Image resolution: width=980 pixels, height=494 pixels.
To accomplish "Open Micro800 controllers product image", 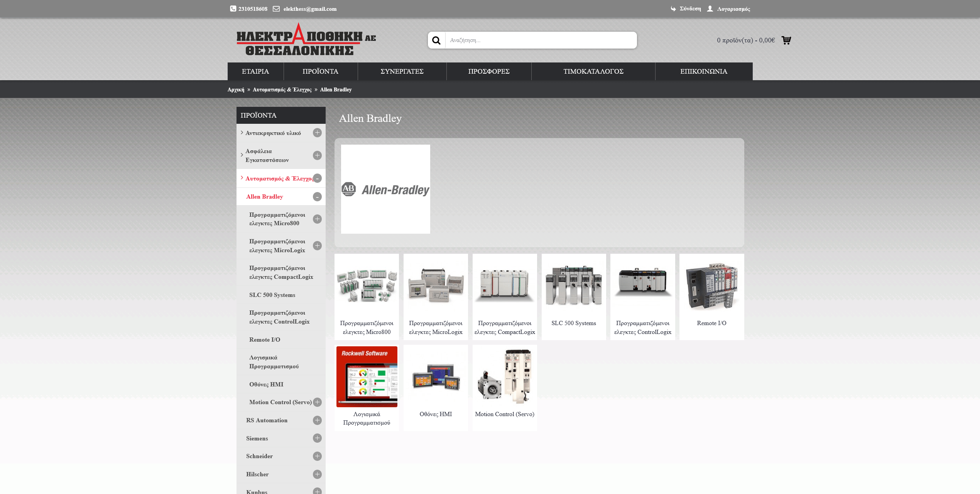I will coord(367,286).
